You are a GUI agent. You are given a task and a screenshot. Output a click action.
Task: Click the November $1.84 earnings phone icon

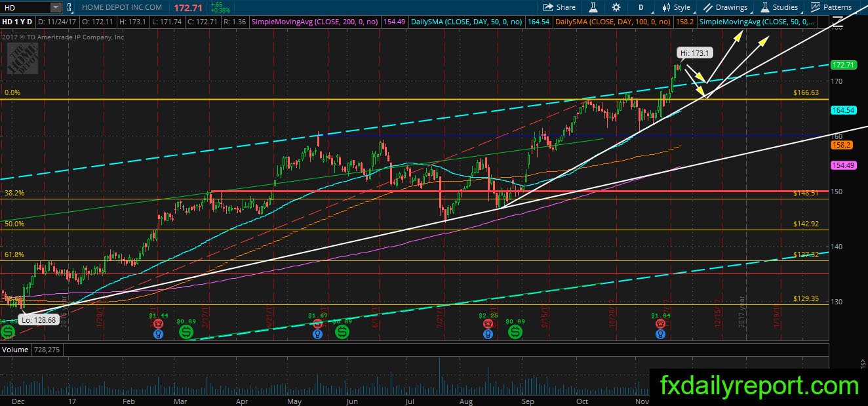click(x=660, y=323)
